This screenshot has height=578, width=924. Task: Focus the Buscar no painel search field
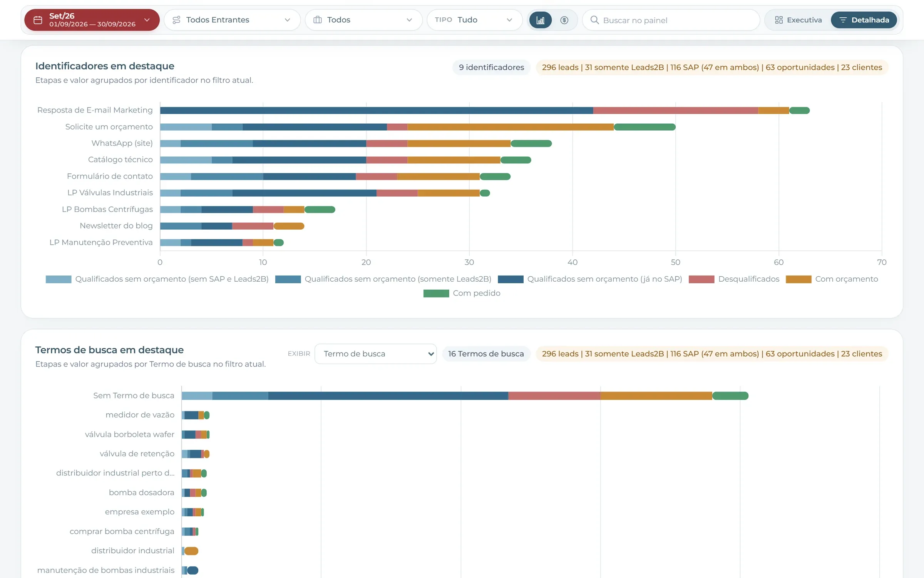tap(671, 20)
